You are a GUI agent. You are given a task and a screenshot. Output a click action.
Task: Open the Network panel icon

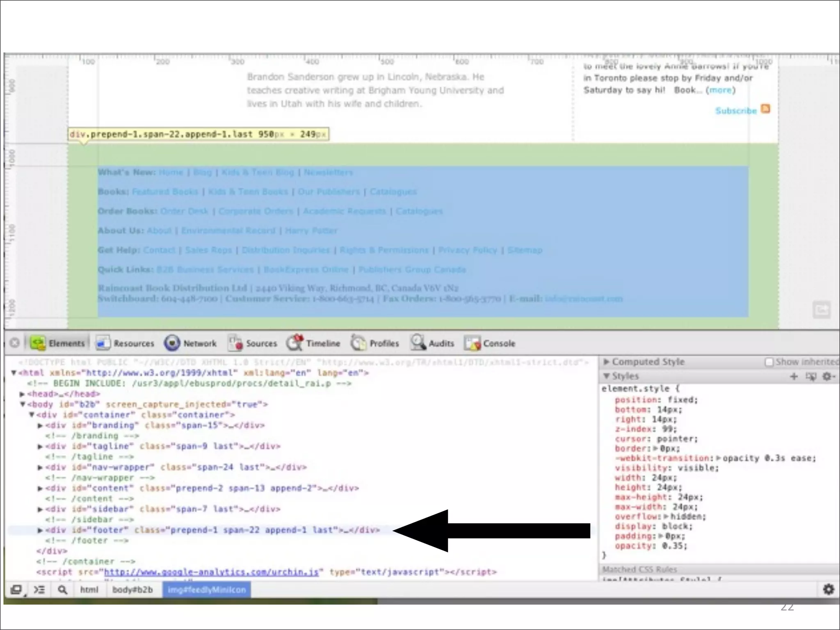click(172, 343)
